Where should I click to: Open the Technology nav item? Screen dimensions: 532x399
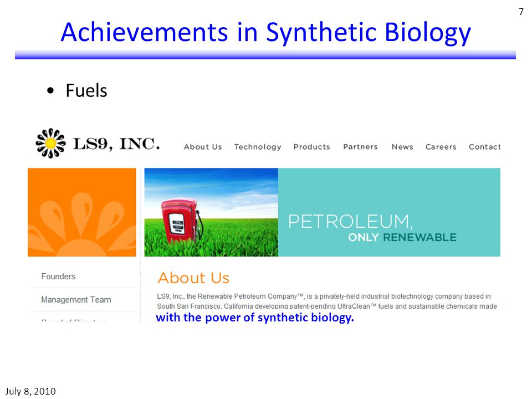pyautogui.click(x=258, y=147)
